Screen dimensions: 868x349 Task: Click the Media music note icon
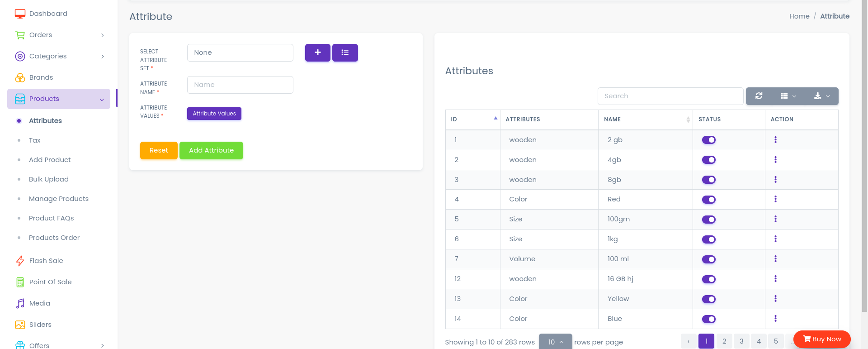(x=20, y=303)
